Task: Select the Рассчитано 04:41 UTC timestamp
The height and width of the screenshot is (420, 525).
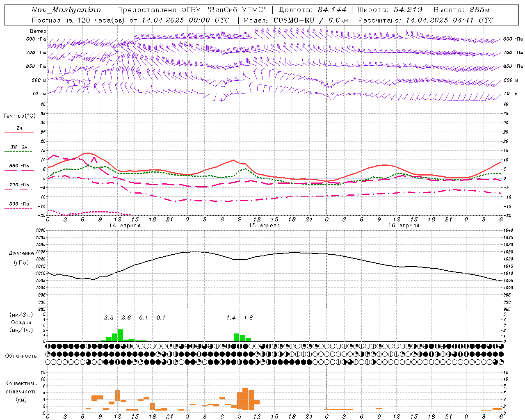Action: tap(426, 20)
